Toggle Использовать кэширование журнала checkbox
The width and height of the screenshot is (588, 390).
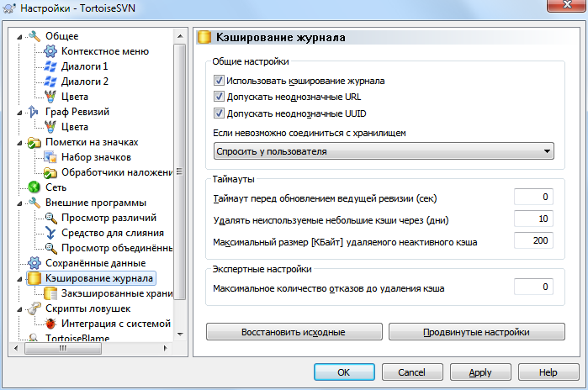tap(219, 80)
